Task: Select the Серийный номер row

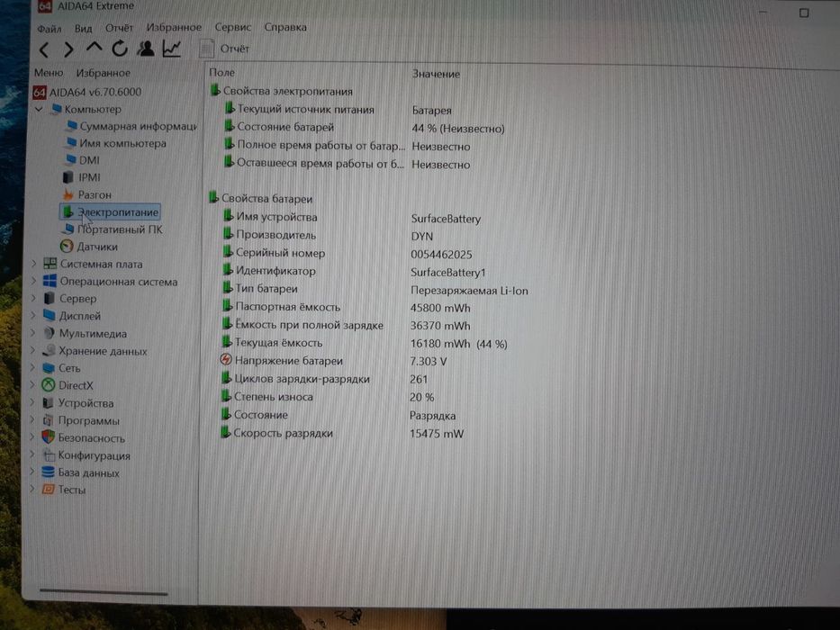Action: tap(348, 254)
